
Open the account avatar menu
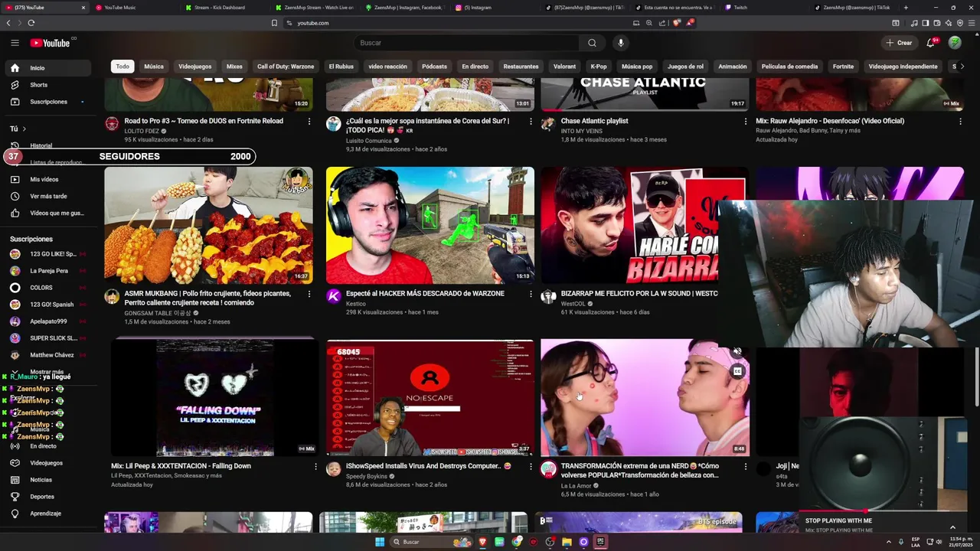tap(955, 43)
